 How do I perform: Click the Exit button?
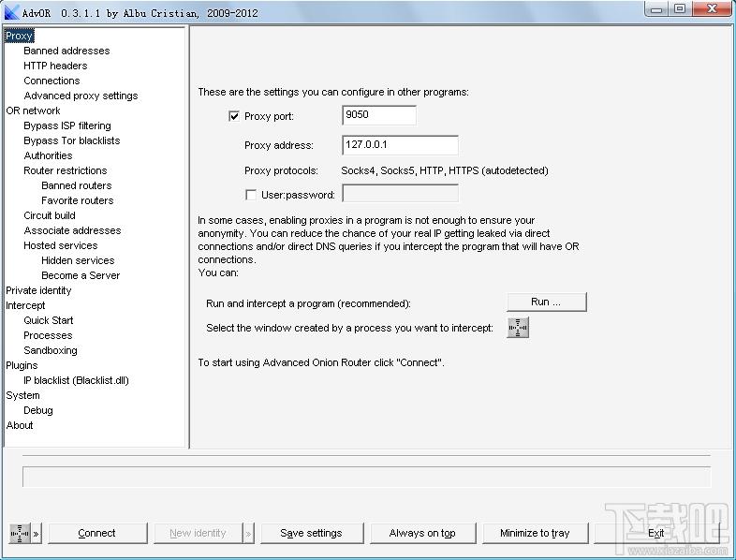655,533
